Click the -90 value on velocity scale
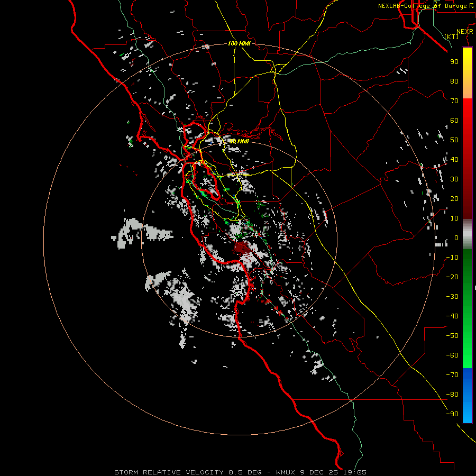Viewport: 476px width, 476px height. [452, 414]
